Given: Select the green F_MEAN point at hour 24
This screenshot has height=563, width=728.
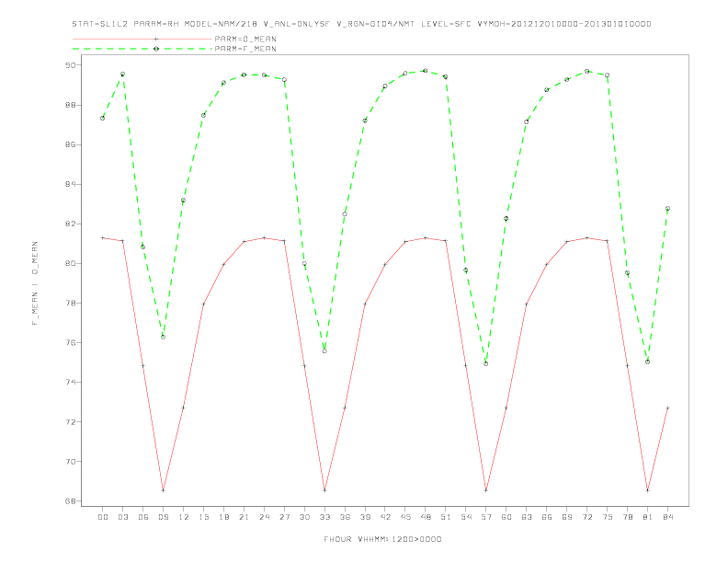Looking at the screenshot, I should pos(264,75).
